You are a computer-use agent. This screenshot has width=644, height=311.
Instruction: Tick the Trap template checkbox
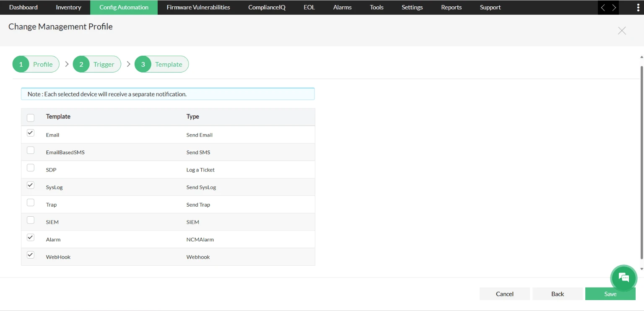pyautogui.click(x=31, y=202)
